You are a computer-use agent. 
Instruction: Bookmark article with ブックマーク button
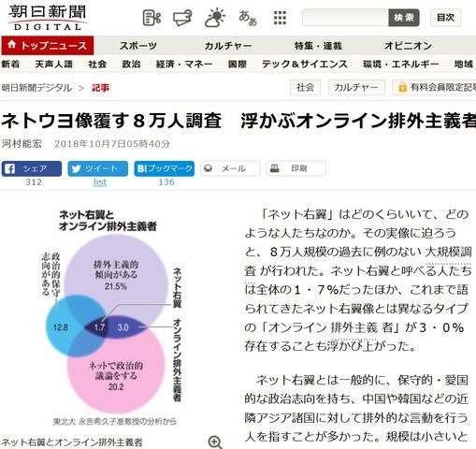click(165, 168)
